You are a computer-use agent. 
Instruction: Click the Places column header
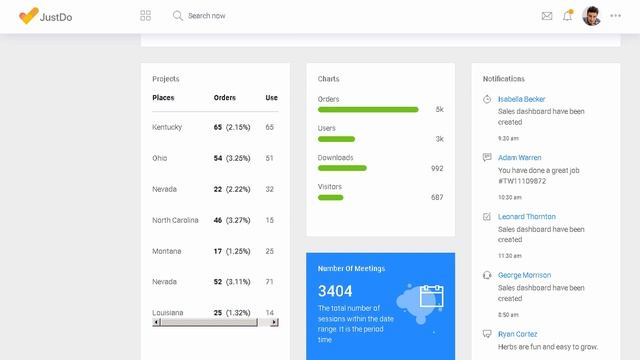pos(163,98)
